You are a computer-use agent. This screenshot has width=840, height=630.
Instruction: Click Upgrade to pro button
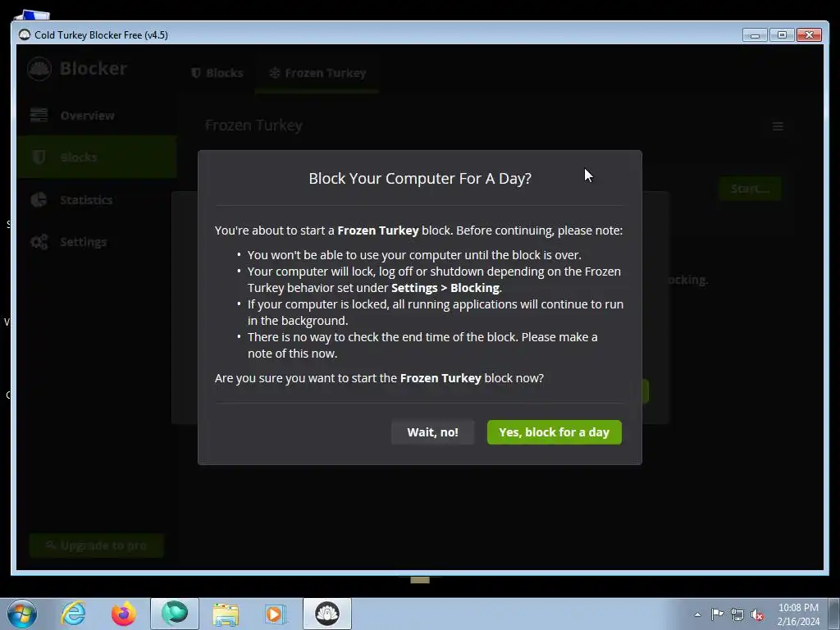click(x=97, y=546)
